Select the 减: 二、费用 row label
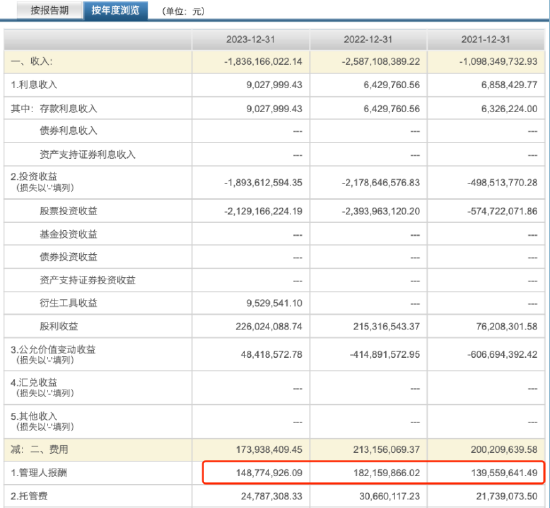Viewport: 550px width, 508px height. 39,449
